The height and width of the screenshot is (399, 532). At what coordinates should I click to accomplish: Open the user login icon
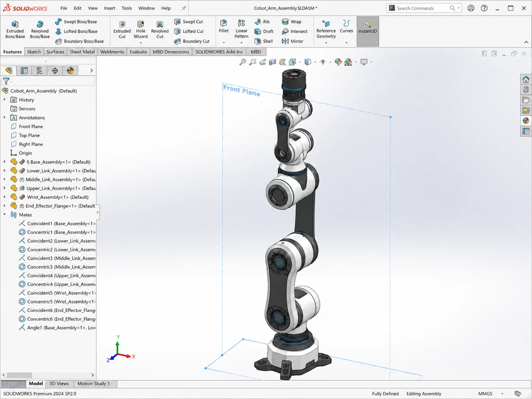click(x=471, y=8)
